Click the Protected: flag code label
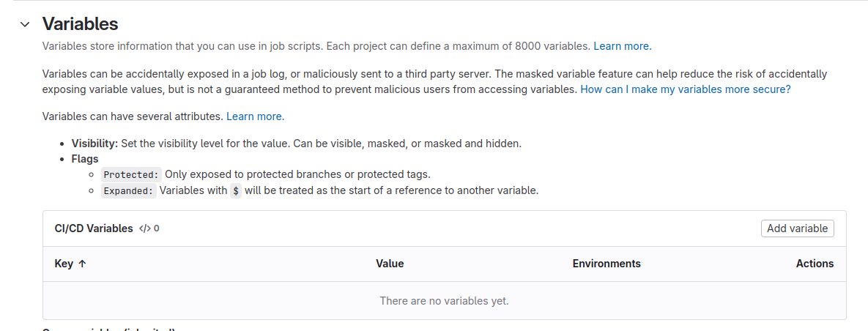The image size is (868, 331). (x=131, y=175)
